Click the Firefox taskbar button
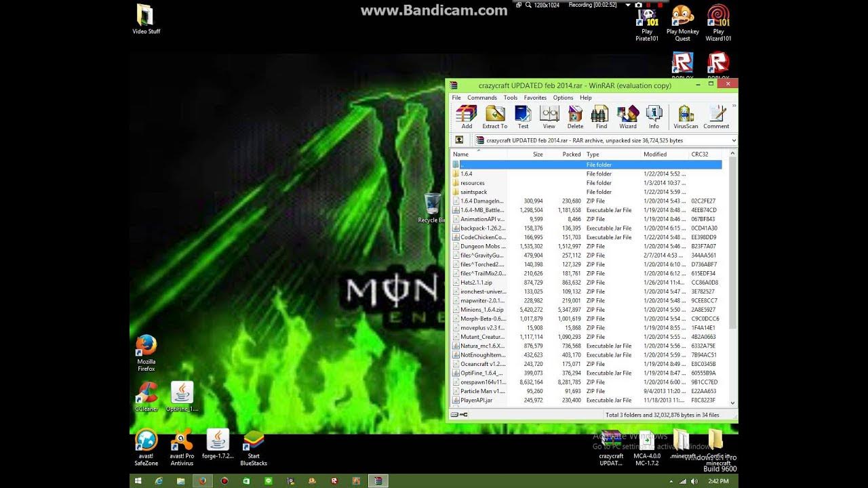 click(x=202, y=481)
